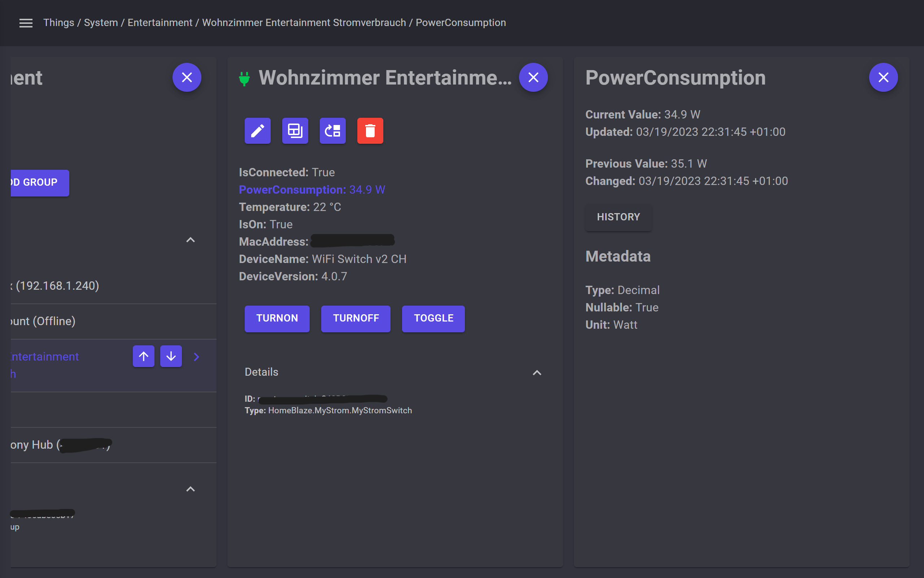The height and width of the screenshot is (578, 924).
Task: Go to System in the breadcrumb
Action: tap(101, 22)
